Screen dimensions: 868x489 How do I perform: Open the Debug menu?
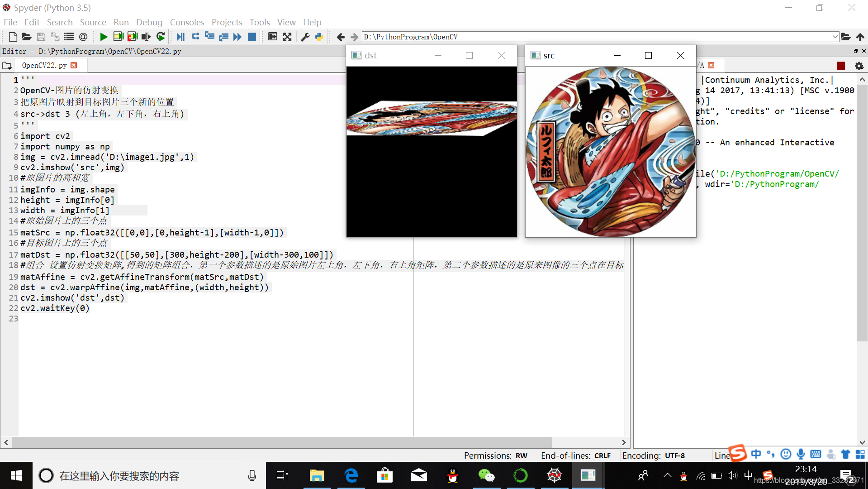pos(149,22)
